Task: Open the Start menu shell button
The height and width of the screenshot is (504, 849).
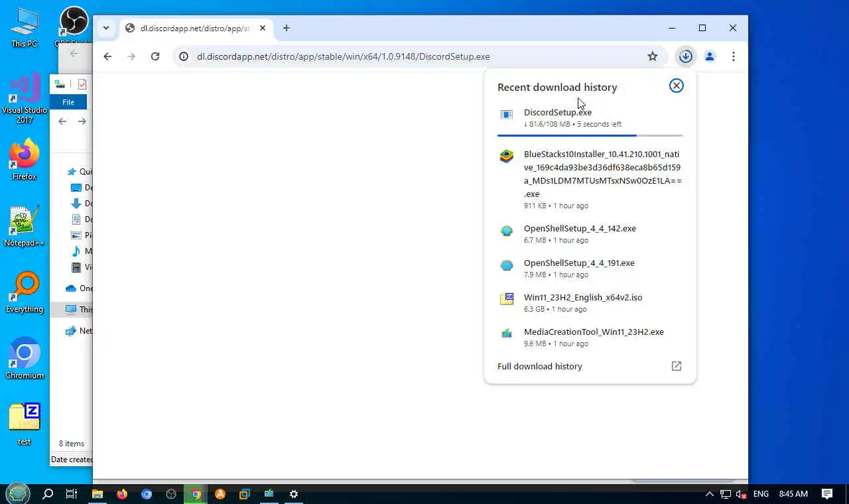Action: click(18, 493)
